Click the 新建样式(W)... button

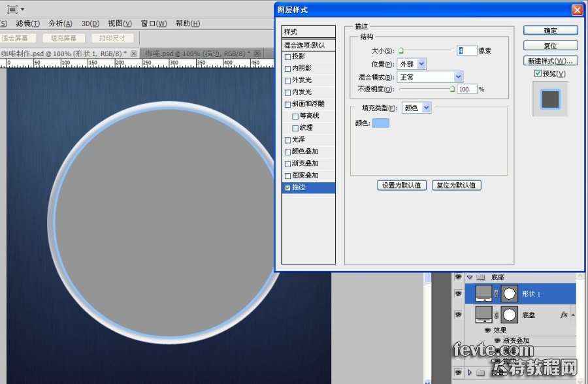tap(551, 61)
